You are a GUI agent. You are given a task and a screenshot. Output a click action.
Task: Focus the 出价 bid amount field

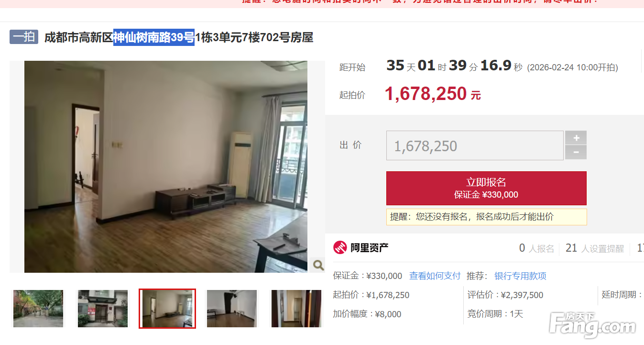click(475, 145)
